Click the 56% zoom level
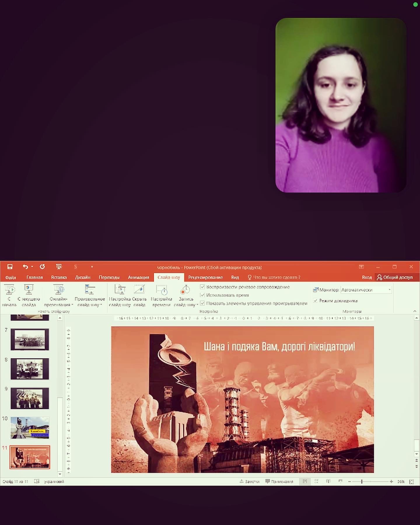The width and height of the screenshot is (420, 525). click(401, 482)
